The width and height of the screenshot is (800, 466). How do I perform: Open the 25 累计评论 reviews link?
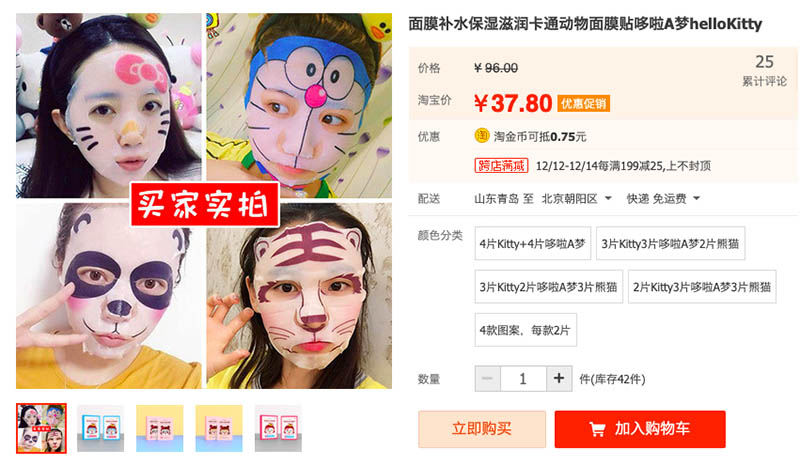pyautogui.click(x=764, y=70)
